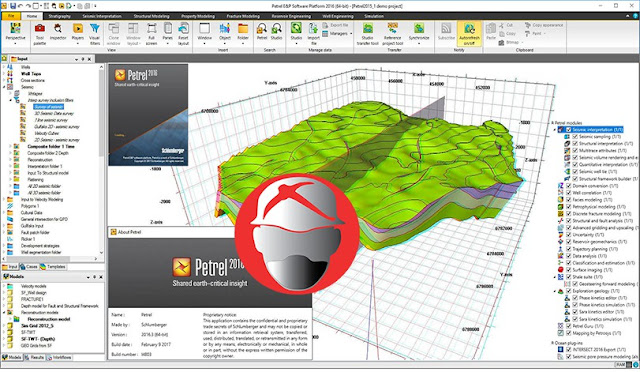Expand the Wells node in Input pane

[4, 67]
